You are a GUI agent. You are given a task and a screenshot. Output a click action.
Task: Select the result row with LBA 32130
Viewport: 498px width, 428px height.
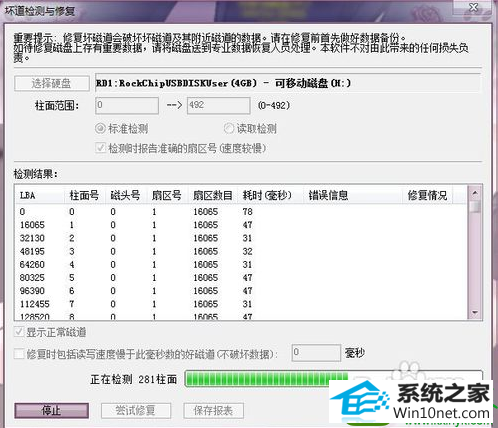point(241,238)
